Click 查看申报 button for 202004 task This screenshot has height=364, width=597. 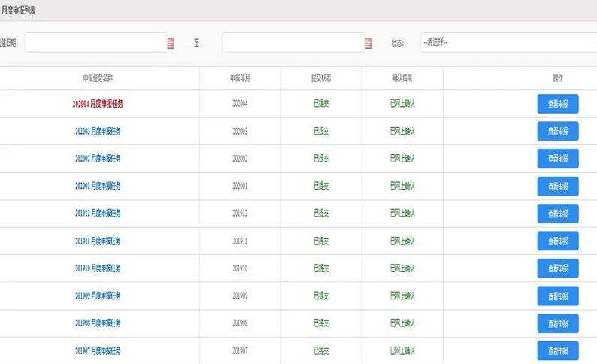[557, 104]
